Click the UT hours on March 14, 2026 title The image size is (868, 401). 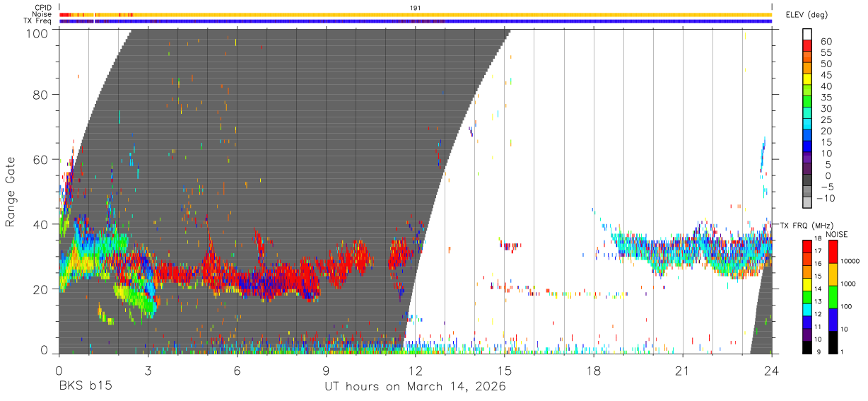(x=415, y=387)
